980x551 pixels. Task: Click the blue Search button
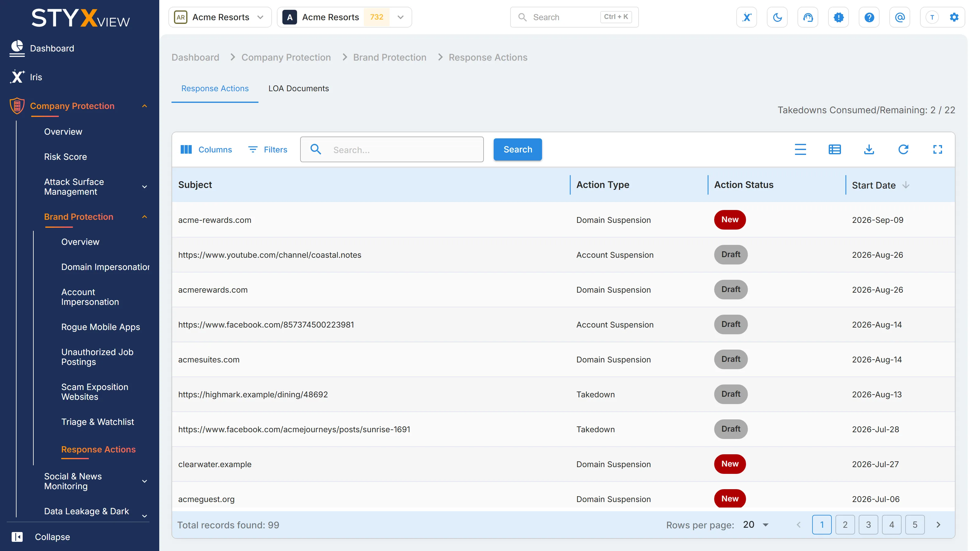point(518,149)
